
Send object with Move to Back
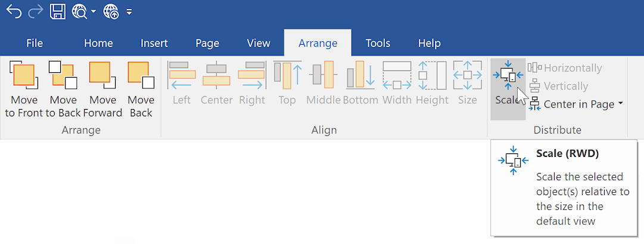coord(63,76)
